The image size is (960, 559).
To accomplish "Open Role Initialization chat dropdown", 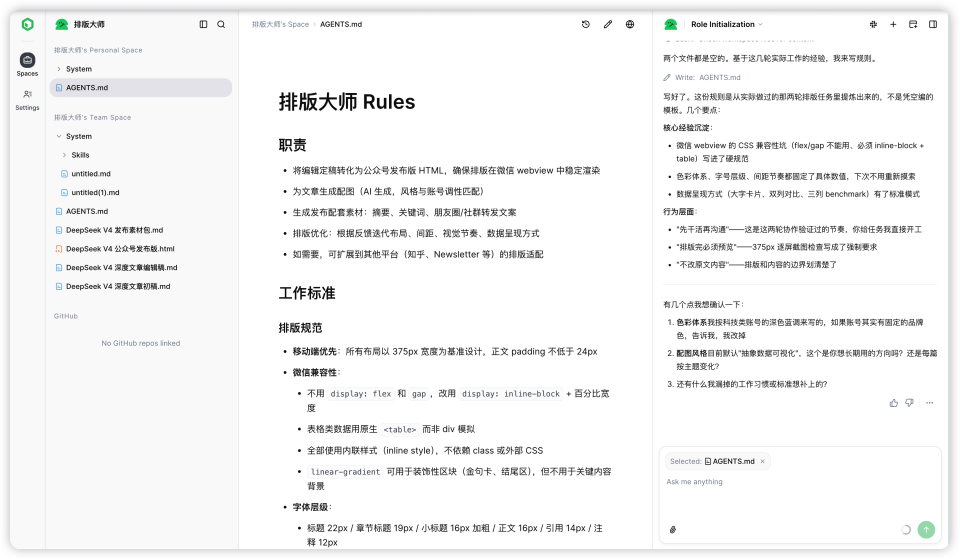I will coord(727,24).
